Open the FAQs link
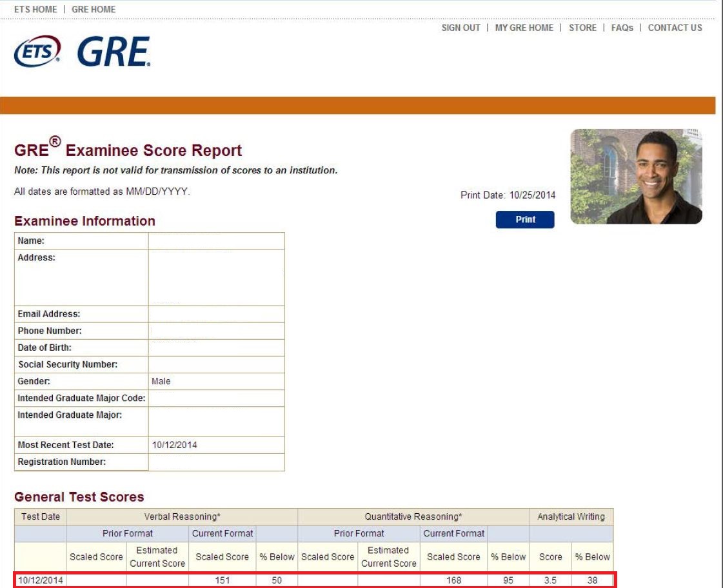 click(x=622, y=28)
